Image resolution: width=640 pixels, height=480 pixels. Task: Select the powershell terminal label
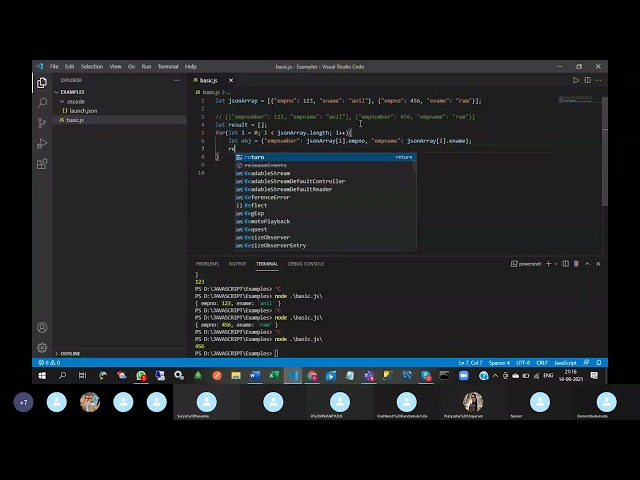(526, 264)
